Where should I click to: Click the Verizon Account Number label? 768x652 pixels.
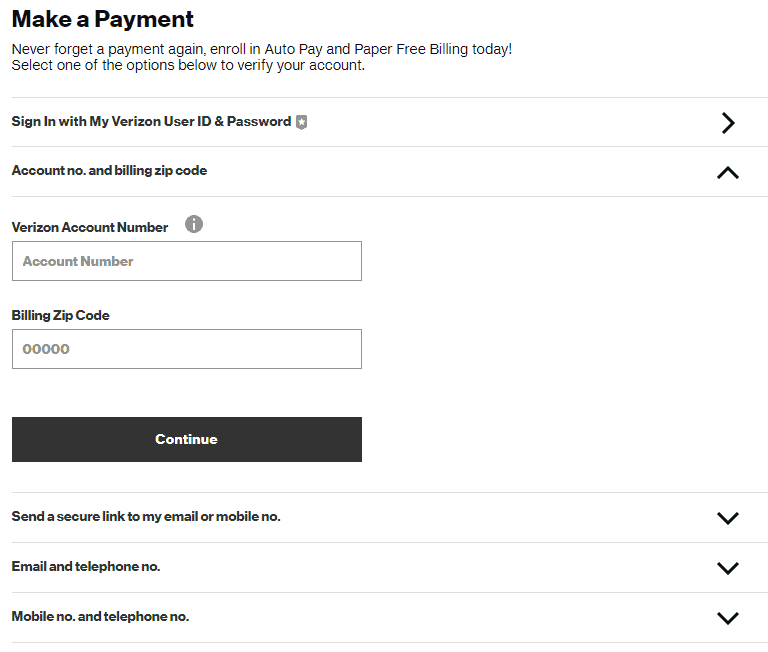pos(90,227)
